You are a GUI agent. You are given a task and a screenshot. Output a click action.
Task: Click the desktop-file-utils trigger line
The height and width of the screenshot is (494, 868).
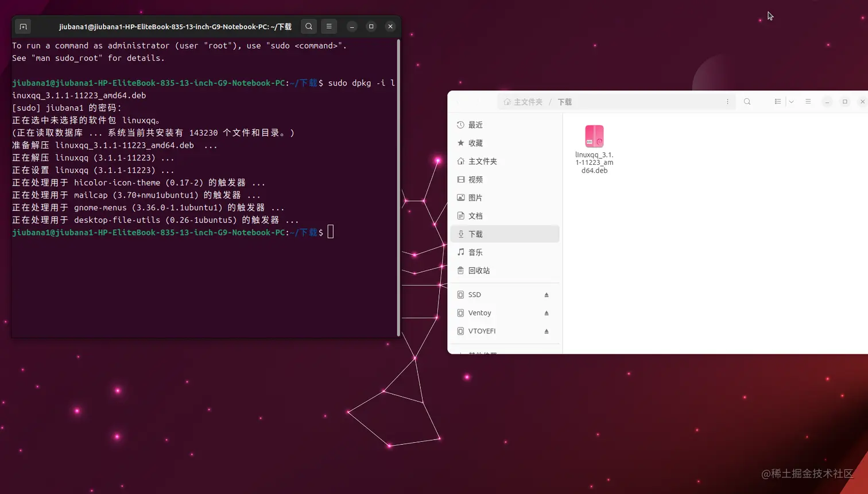pyautogui.click(x=156, y=220)
